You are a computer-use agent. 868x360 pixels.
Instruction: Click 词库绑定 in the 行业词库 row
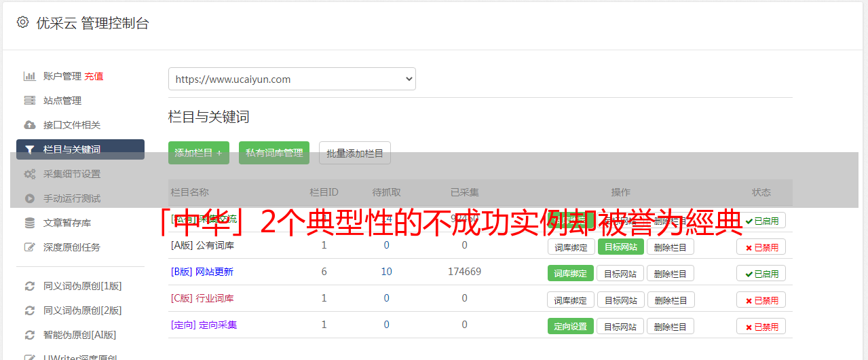tap(571, 300)
